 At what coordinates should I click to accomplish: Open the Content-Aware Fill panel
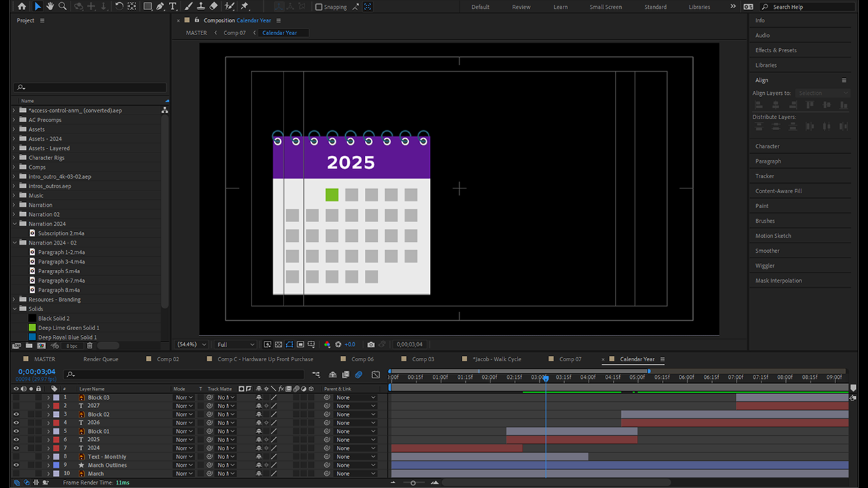778,191
